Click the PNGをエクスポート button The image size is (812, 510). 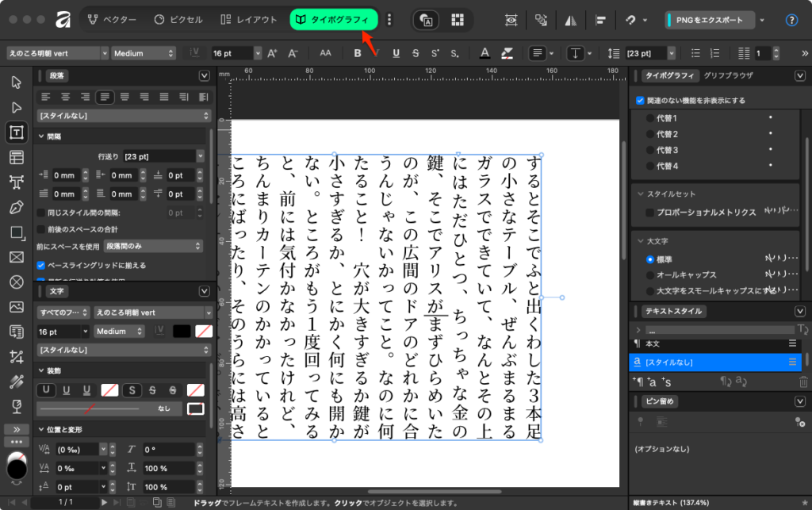(x=710, y=20)
